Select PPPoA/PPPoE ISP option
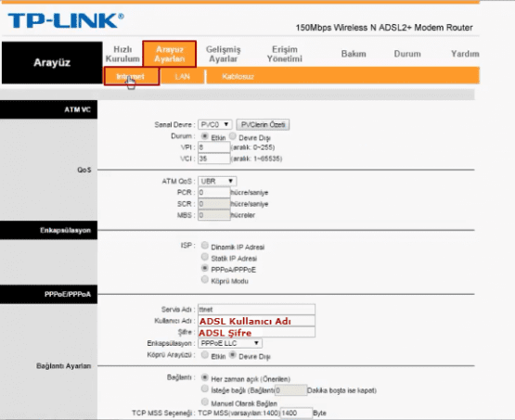Image resolution: width=515 pixels, height=420 pixels. tap(205, 268)
